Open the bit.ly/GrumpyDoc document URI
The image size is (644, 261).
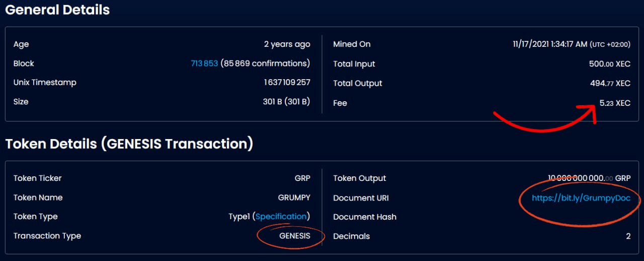(x=581, y=198)
